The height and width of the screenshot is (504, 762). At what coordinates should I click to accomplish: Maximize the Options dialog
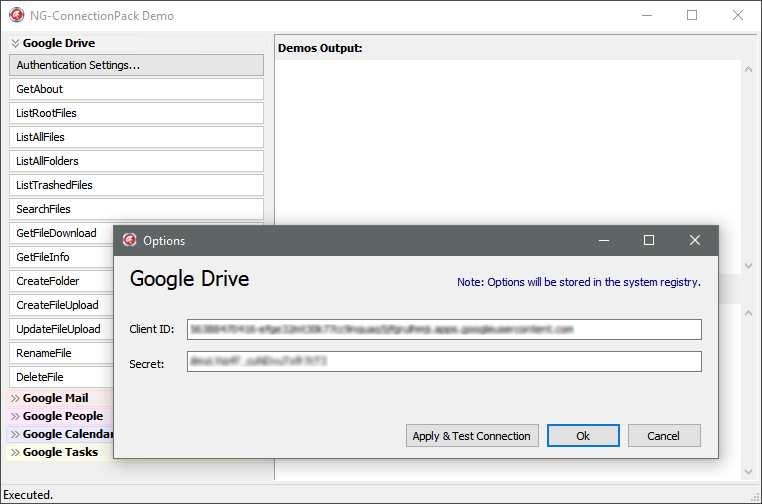(649, 240)
